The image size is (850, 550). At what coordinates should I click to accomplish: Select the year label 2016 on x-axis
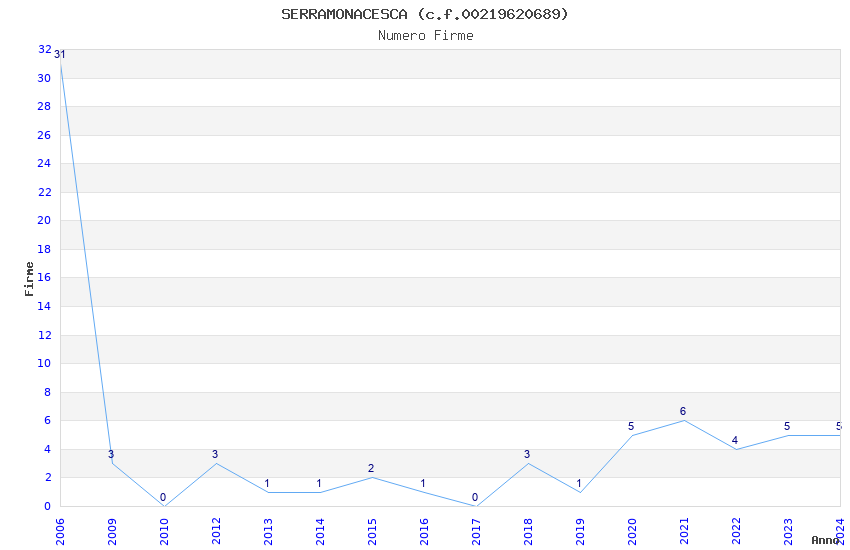click(424, 531)
